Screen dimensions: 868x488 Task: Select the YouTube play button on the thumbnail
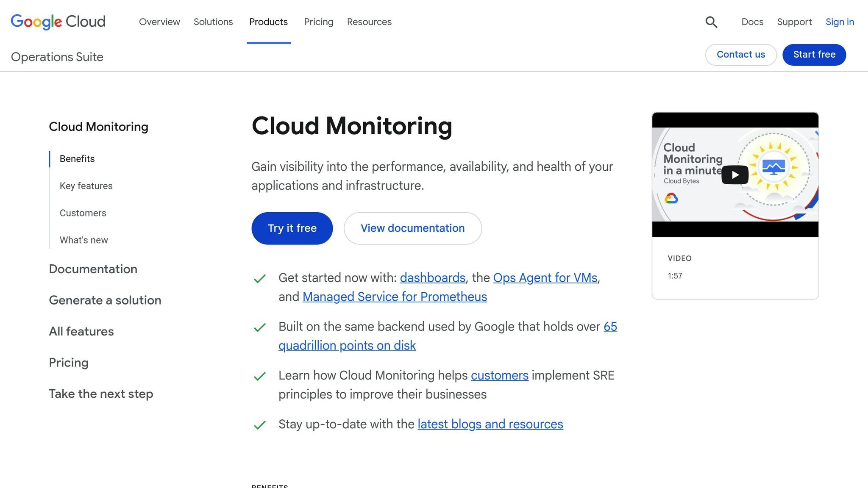735,174
